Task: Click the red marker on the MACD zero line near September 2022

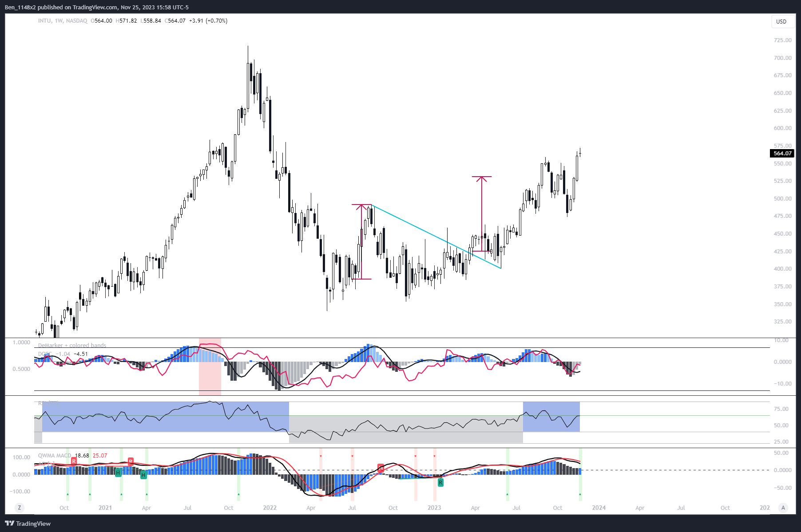Action: click(x=381, y=468)
